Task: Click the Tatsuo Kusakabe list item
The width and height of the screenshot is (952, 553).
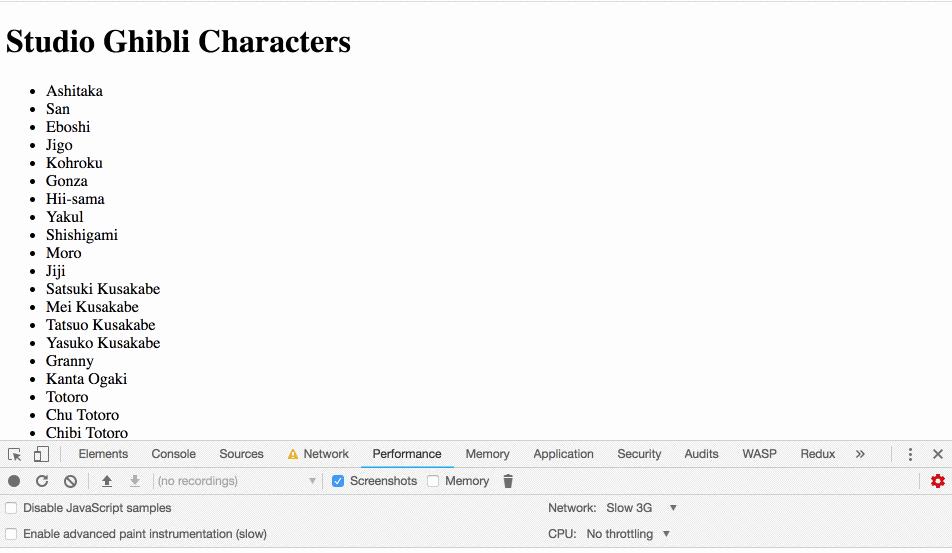Action: pyautogui.click(x=101, y=325)
